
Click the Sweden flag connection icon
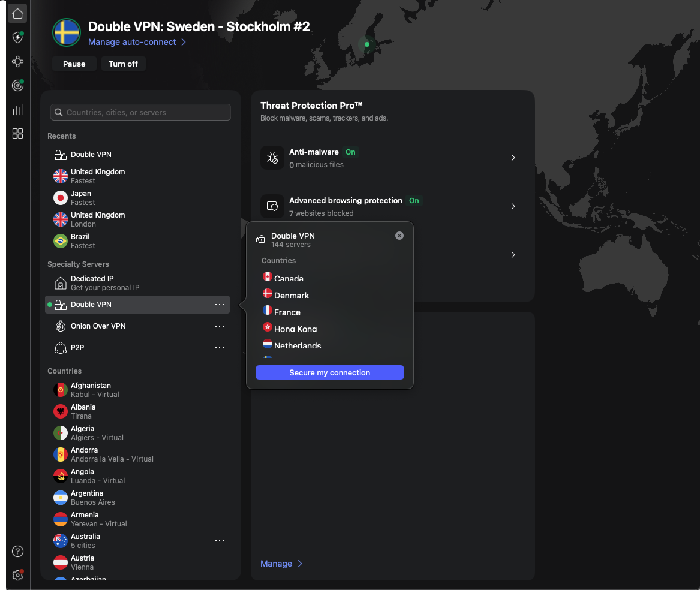tap(67, 32)
